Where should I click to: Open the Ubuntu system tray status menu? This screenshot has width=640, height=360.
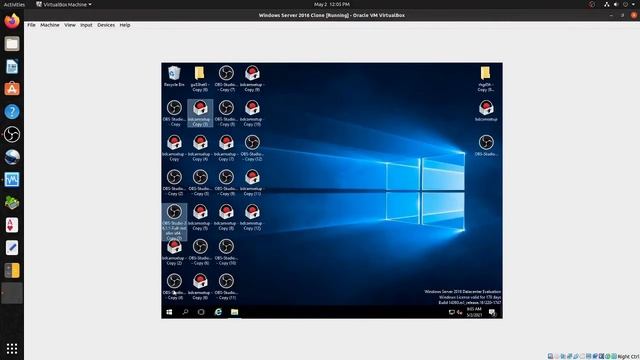click(x=620, y=4)
